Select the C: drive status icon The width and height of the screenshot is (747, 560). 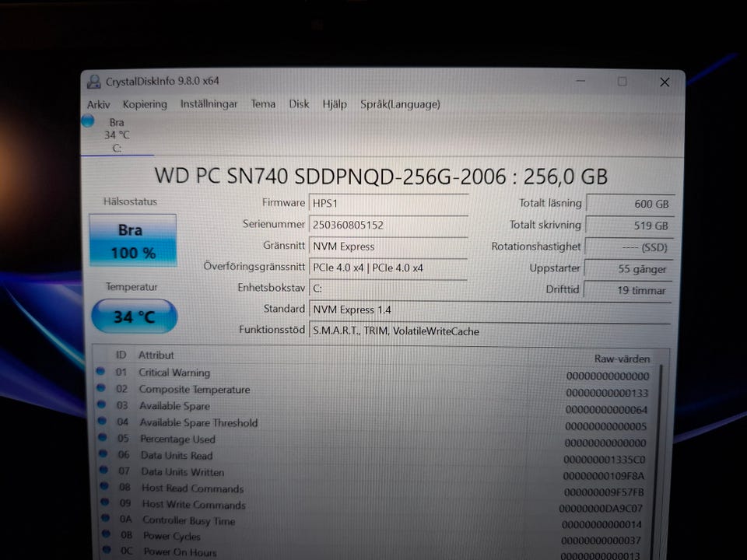click(88, 121)
